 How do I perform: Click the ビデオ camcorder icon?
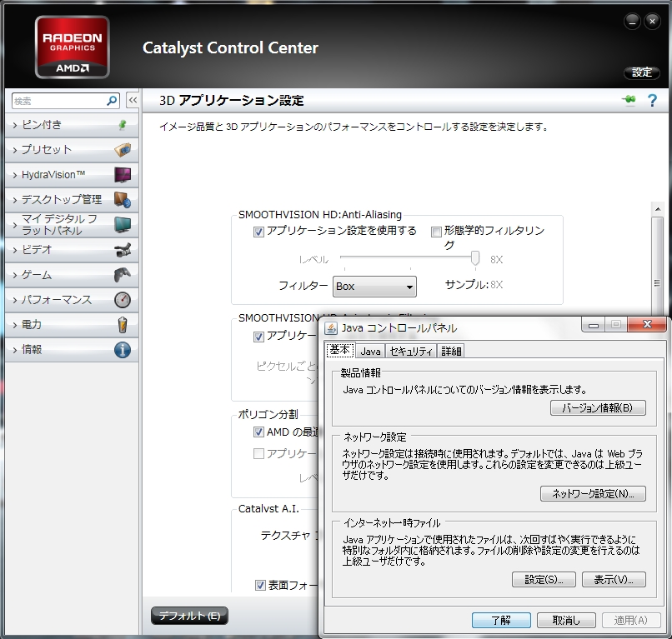coord(123,250)
